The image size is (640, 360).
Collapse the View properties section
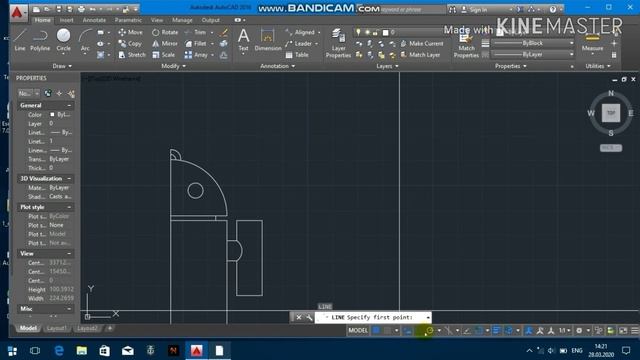pos(69,253)
